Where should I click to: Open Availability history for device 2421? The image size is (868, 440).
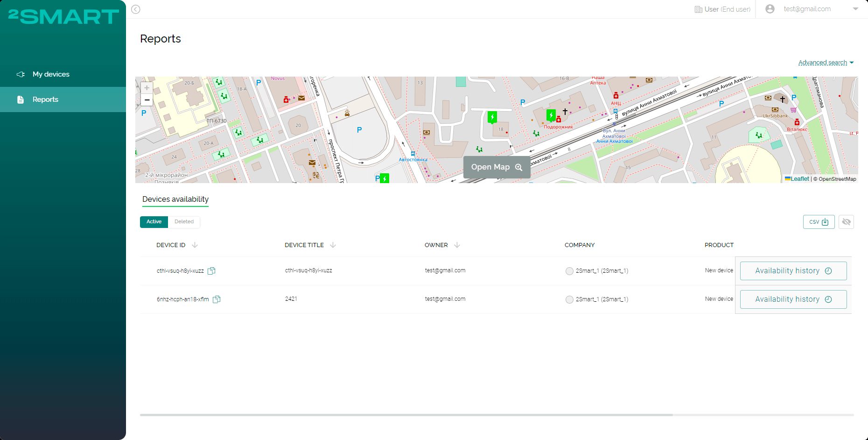(x=793, y=299)
